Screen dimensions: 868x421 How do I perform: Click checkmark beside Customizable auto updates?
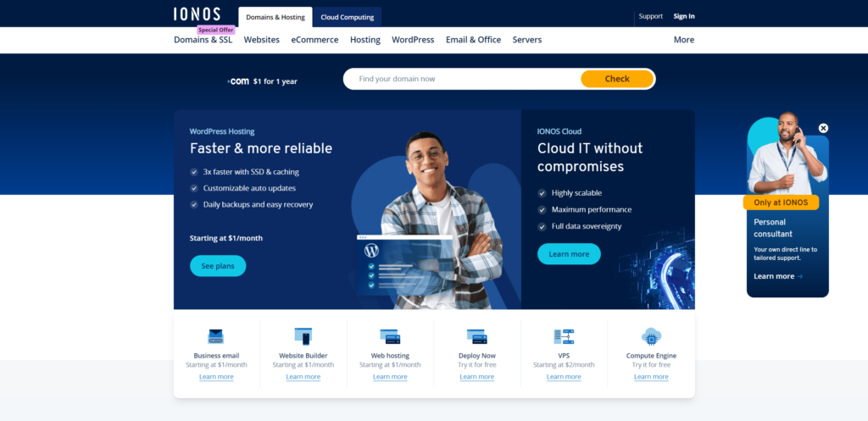coord(194,188)
